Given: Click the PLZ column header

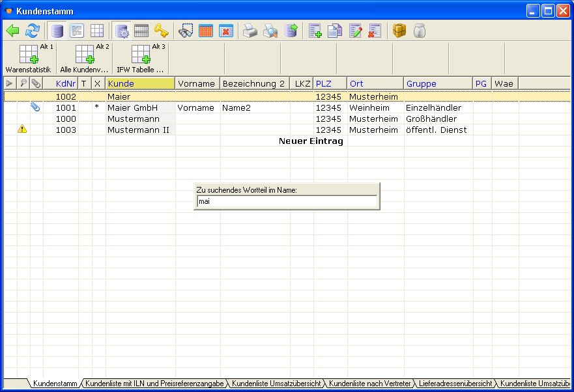Looking at the screenshot, I should (330, 83).
